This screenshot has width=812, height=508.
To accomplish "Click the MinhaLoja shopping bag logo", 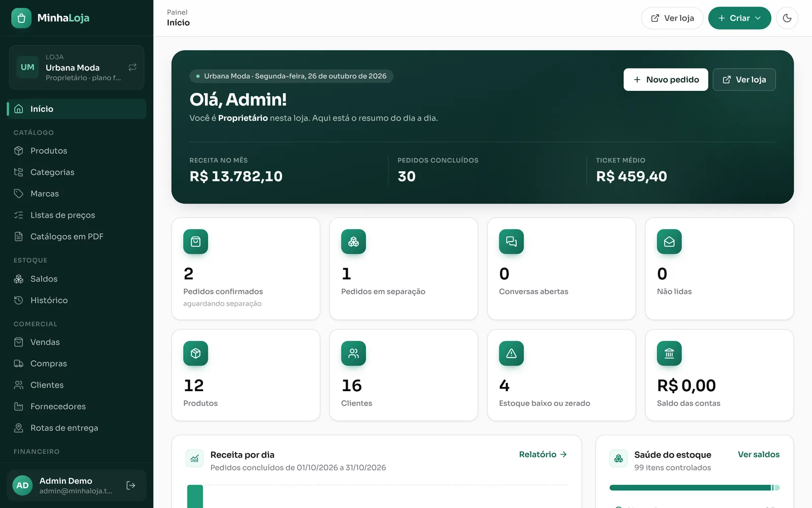I will [21, 18].
